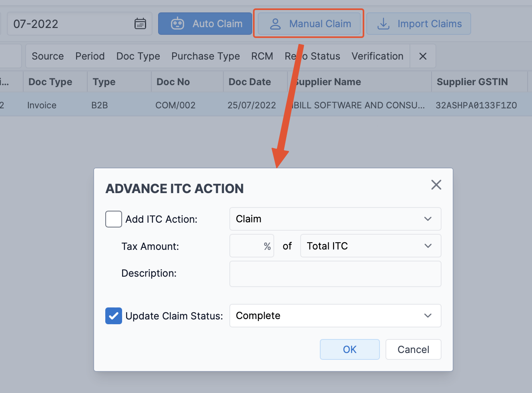
Task: Open the calendar date picker icon
Action: point(140,24)
